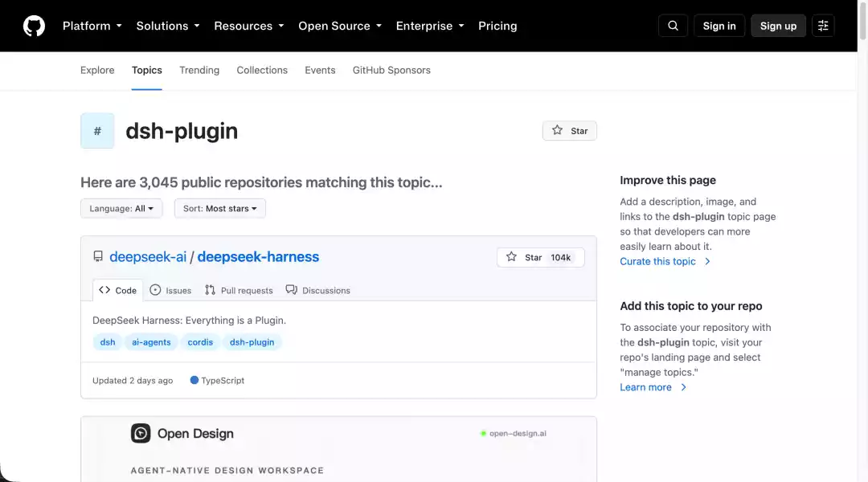Viewport: 868px width, 482px height.
Task: Click the 104k star count
Action: (560, 257)
